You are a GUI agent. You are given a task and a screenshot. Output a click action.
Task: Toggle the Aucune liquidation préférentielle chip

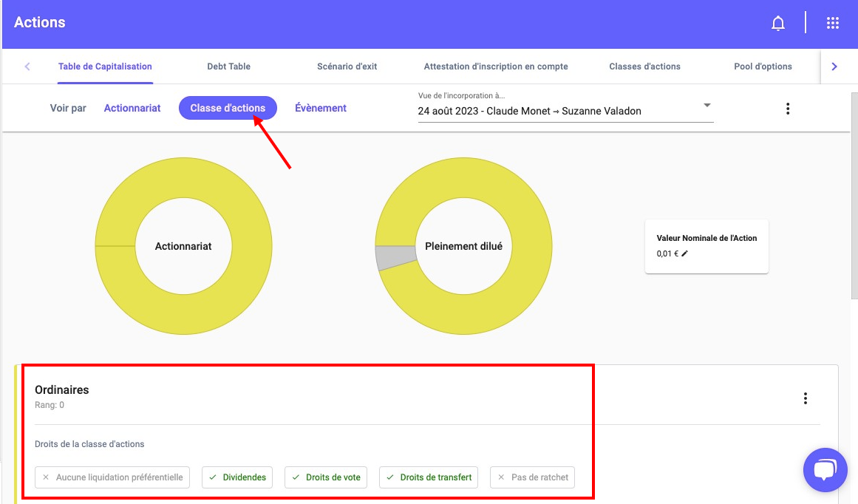click(x=112, y=477)
